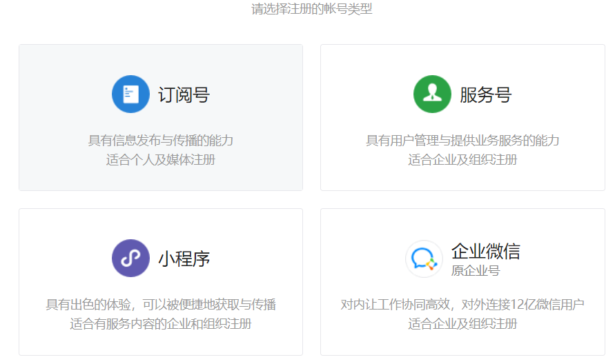Screen dimensions: 615x364
Task: Click the purple 小程序 icon
Action: click(x=130, y=258)
